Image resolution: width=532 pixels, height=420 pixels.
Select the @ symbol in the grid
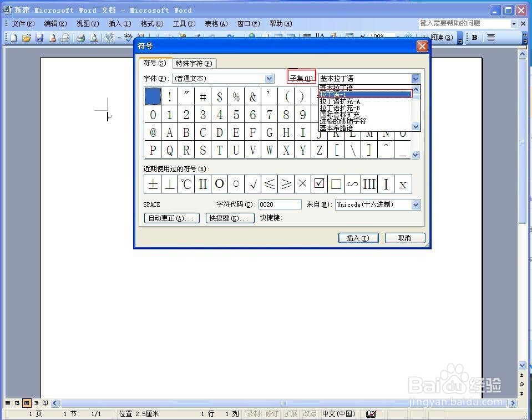(153, 132)
